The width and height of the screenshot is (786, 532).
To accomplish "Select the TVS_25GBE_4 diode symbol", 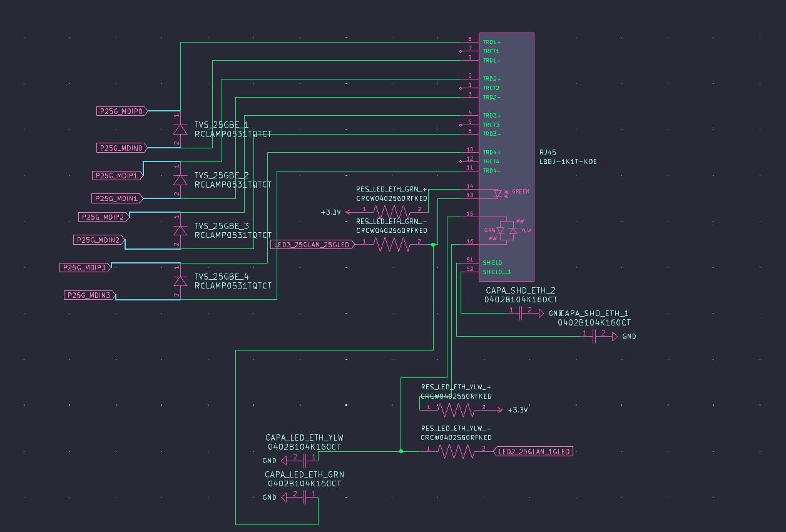I will 180,282.
